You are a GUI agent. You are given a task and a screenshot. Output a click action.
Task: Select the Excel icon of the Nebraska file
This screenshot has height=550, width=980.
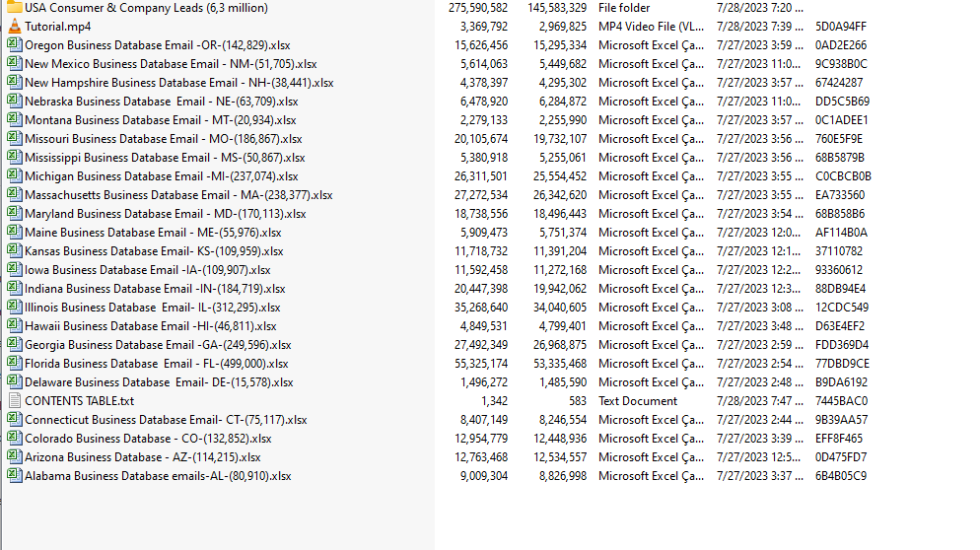coord(15,102)
